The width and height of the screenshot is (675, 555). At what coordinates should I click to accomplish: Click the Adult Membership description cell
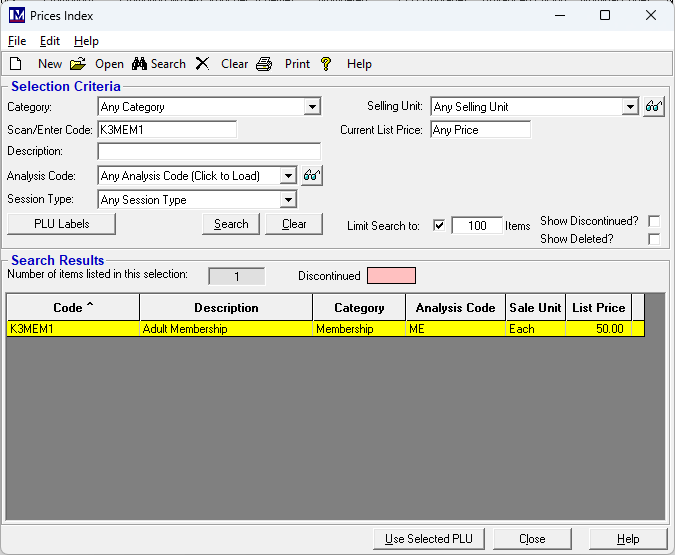(226, 329)
